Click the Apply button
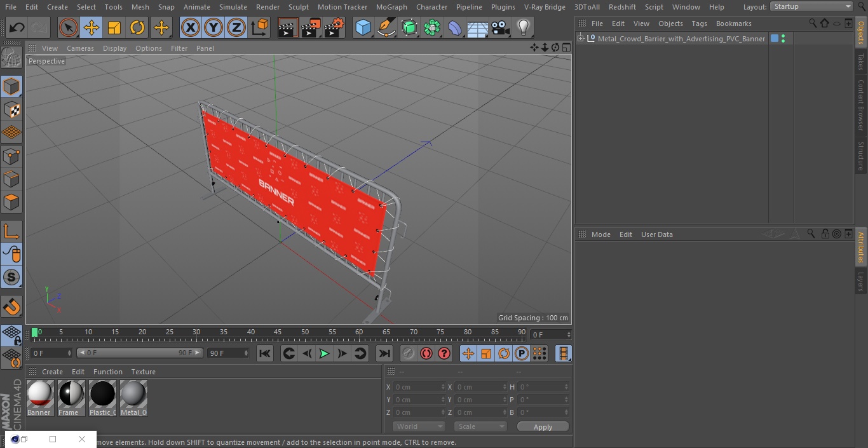The image size is (868, 448). pyautogui.click(x=543, y=426)
